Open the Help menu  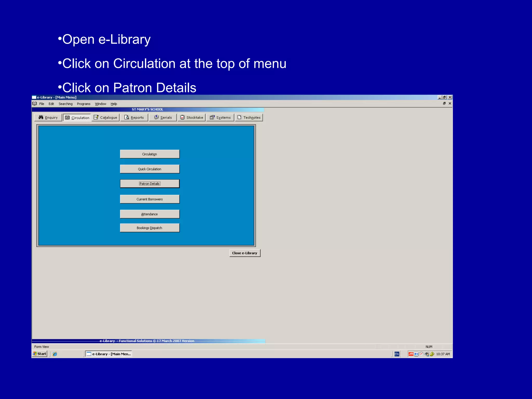114,104
